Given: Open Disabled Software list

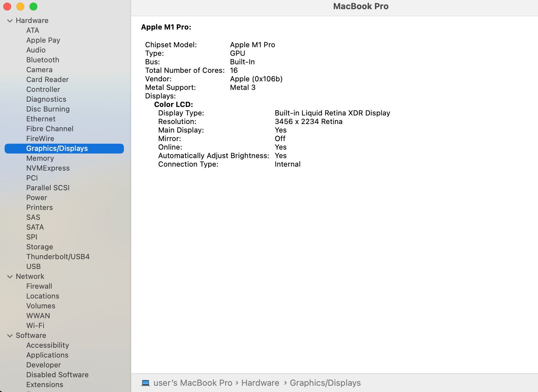Looking at the screenshot, I should (57, 375).
